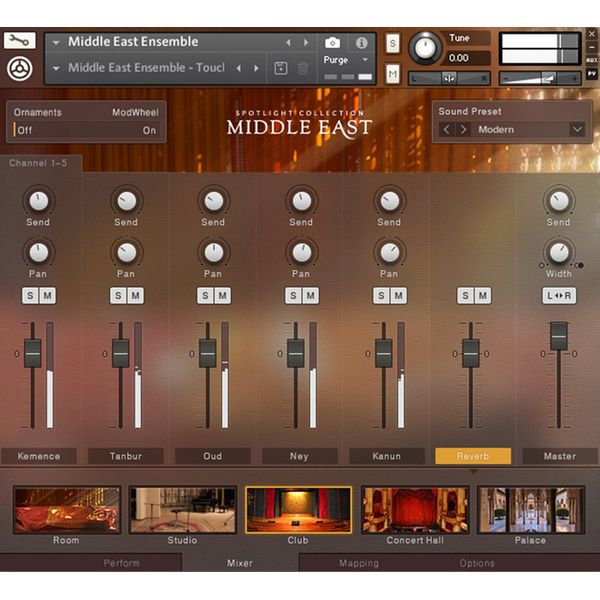600x600 pixels.
Task: Adjust the Kemence Send knob
Action: (x=39, y=201)
